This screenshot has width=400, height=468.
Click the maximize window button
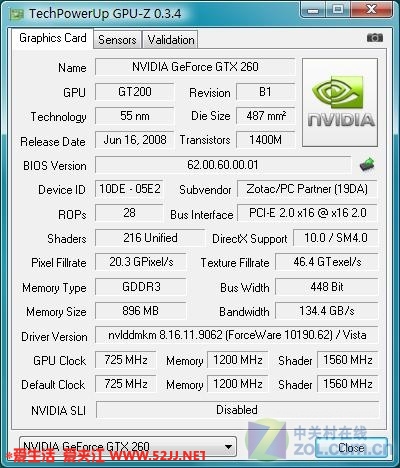[338, 9]
